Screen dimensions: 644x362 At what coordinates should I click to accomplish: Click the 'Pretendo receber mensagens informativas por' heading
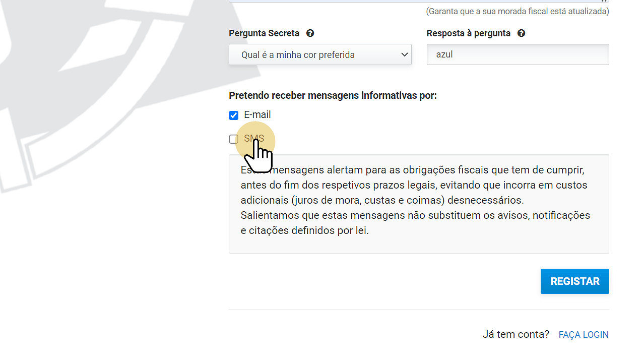click(x=333, y=95)
